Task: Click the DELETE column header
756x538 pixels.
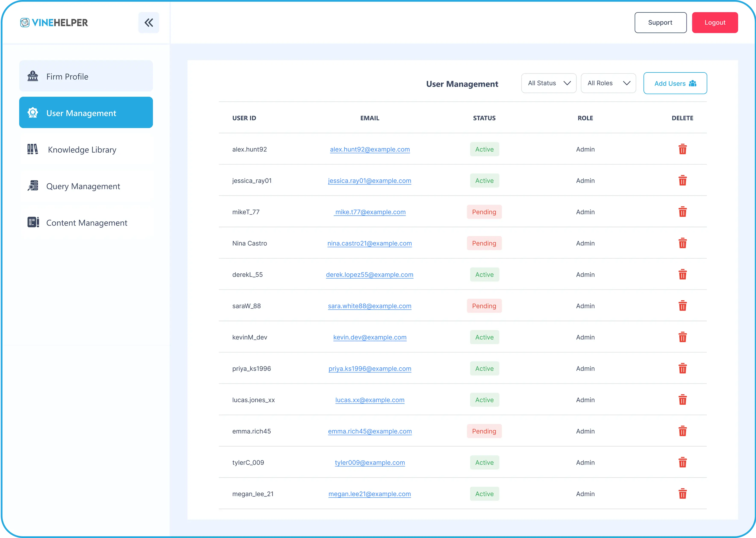Action: pos(682,118)
